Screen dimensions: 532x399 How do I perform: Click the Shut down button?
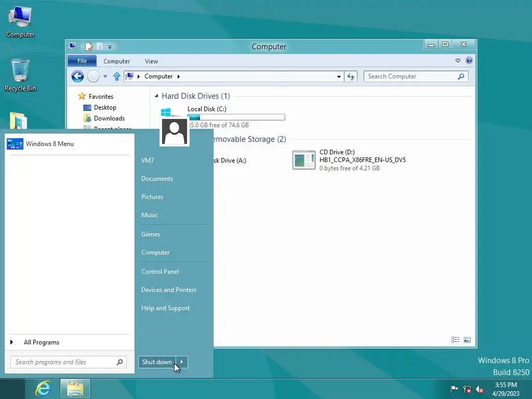pyautogui.click(x=157, y=362)
